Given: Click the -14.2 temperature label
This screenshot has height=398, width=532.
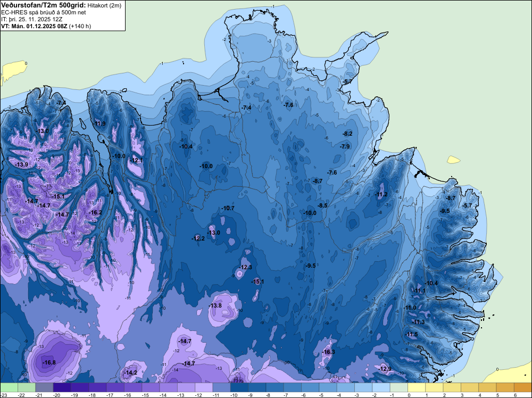Looking at the screenshot, I should coord(131,372).
